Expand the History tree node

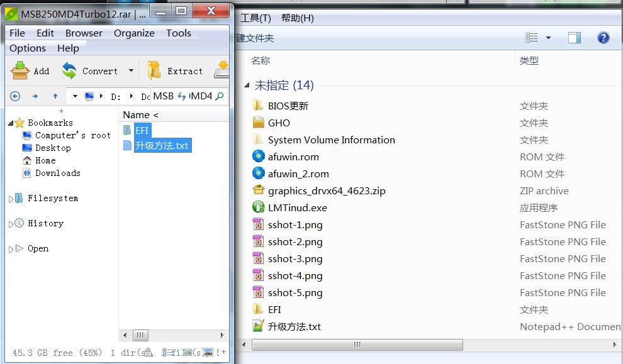11,224
